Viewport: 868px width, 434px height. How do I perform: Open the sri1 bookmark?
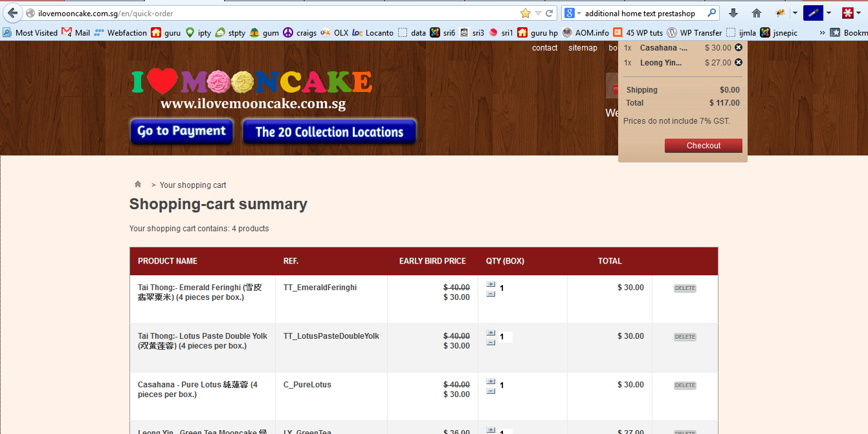pos(501,32)
